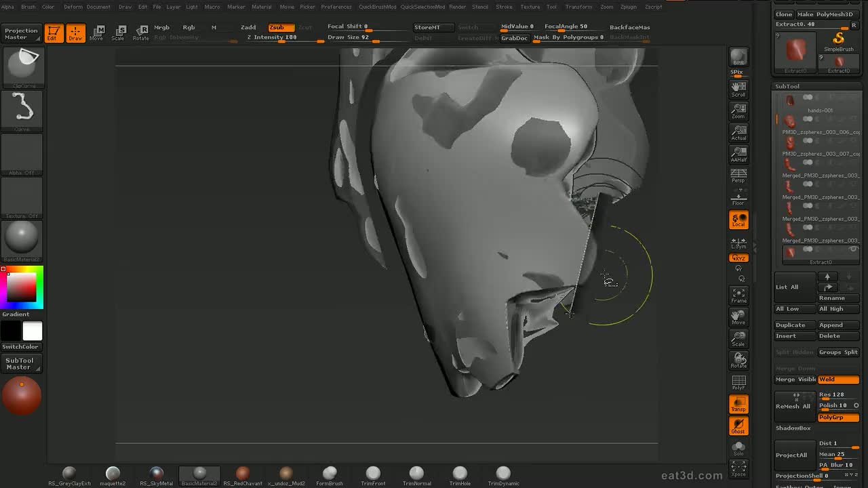Open the BasicMaterial2 material sphere selector
The width and height of the screenshot is (868, 488).
click(x=22, y=241)
